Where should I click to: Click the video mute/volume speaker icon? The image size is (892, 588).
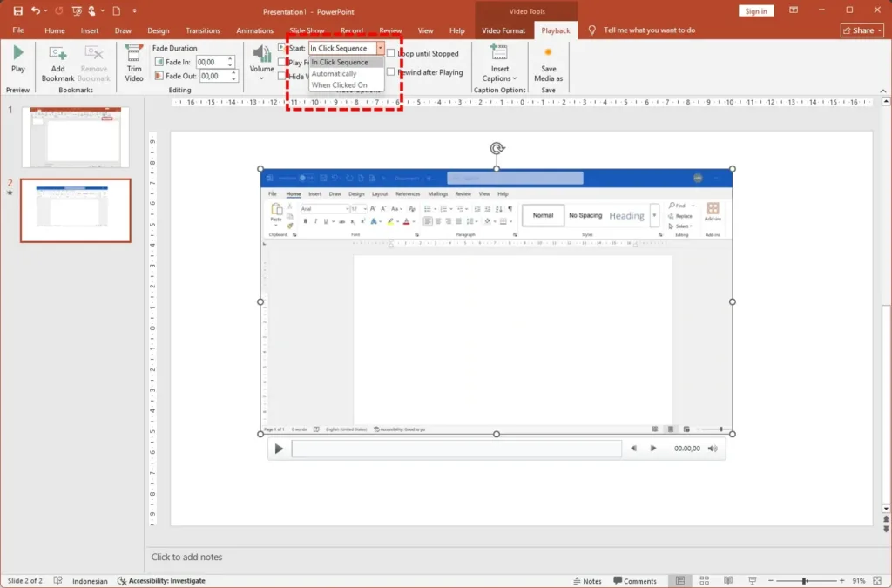713,449
